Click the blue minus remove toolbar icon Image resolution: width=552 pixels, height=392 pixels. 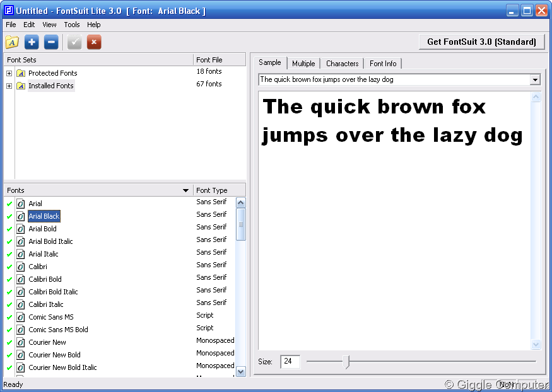51,42
